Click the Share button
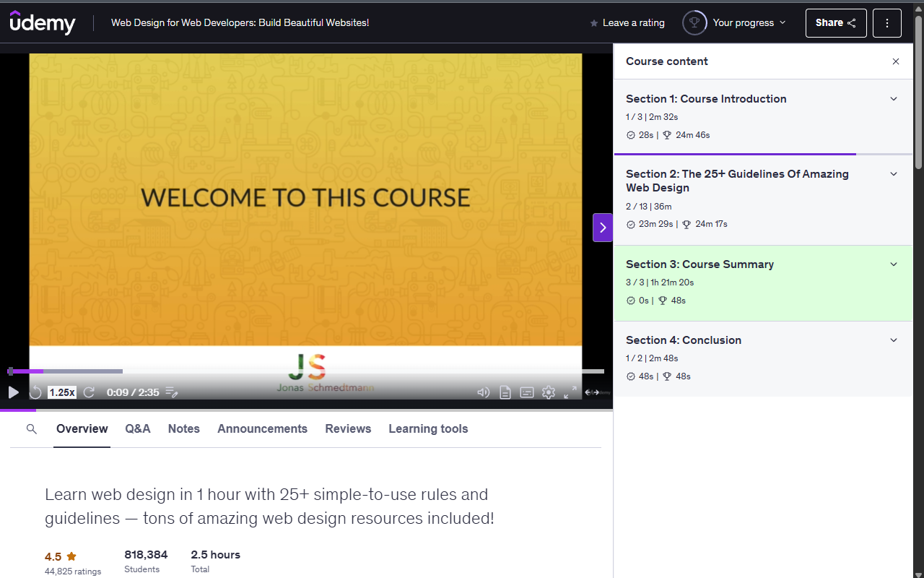This screenshot has width=924, height=578. (835, 22)
